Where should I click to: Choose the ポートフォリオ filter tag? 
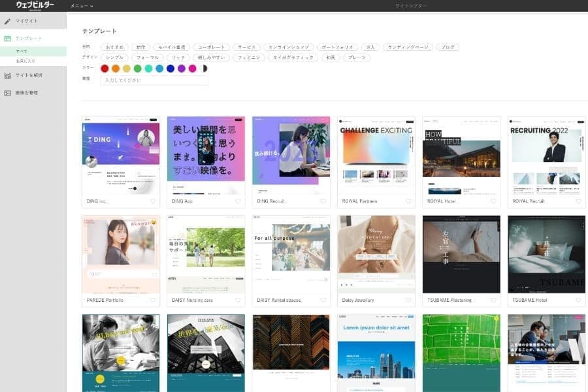pos(337,48)
